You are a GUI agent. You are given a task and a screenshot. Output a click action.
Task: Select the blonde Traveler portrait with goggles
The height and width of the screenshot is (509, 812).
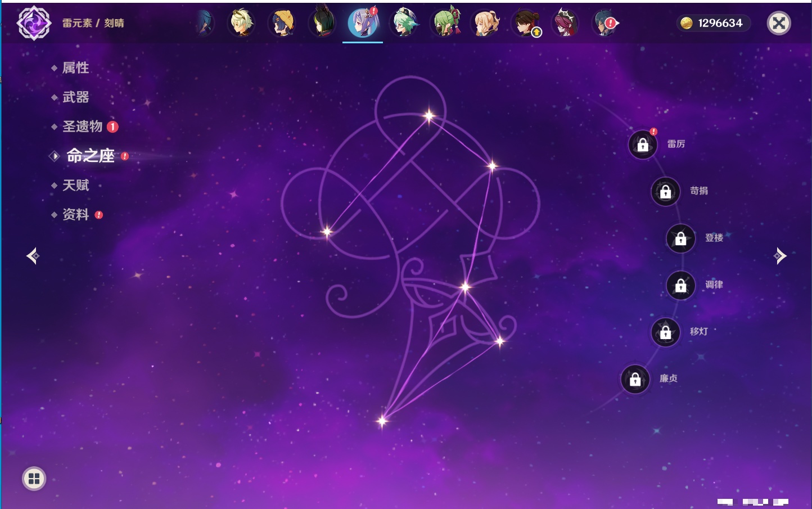pos(242,23)
